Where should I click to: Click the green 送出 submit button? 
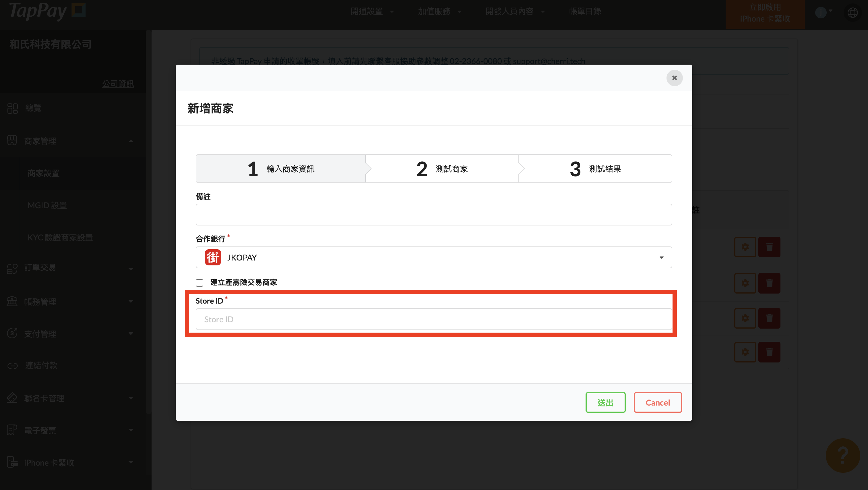tap(605, 402)
